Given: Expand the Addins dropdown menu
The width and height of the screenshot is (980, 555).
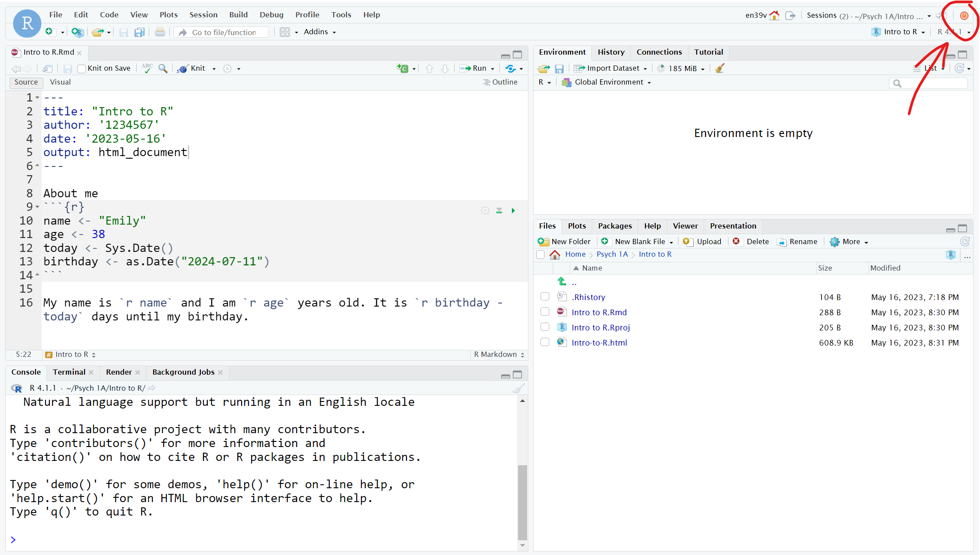Looking at the screenshot, I should 319,32.
